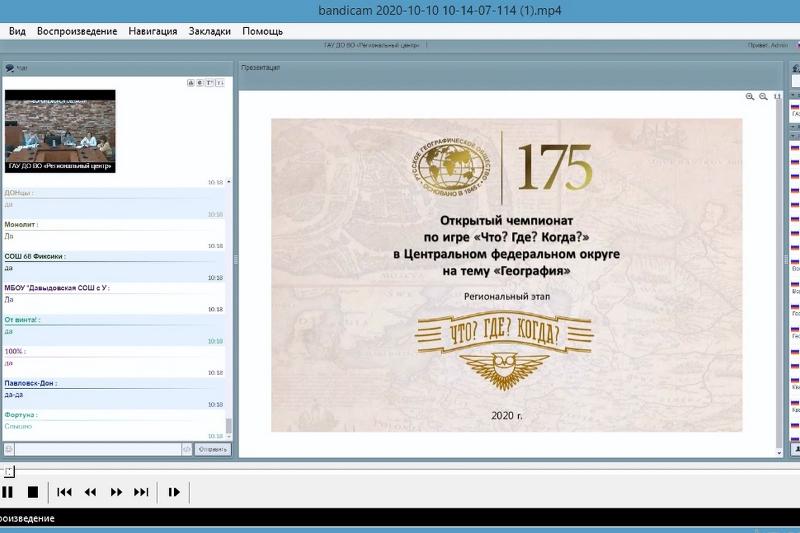Screen dimensions: 800x533
Task: Open the Навигация menu
Action: (x=153, y=31)
